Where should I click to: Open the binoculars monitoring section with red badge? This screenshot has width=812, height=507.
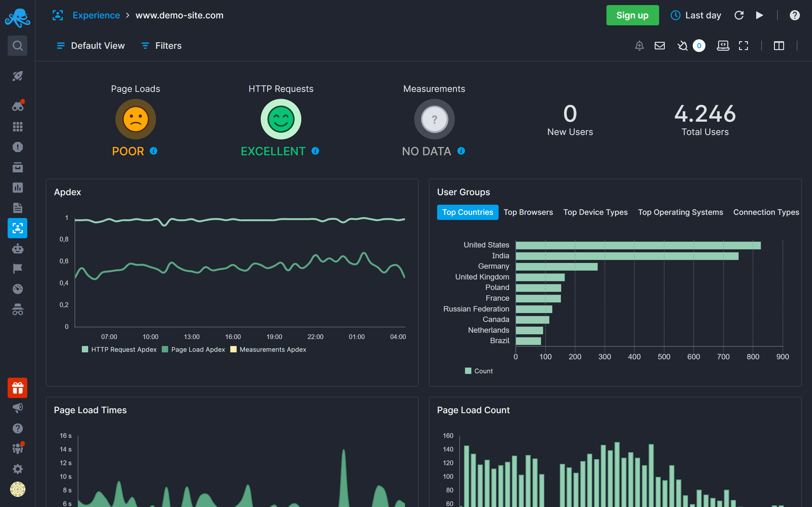point(17,106)
